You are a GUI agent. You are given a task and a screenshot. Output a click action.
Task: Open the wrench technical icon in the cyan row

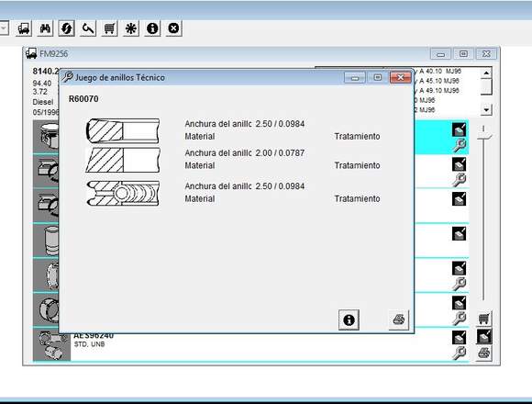pyautogui.click(x=459, y=146)
